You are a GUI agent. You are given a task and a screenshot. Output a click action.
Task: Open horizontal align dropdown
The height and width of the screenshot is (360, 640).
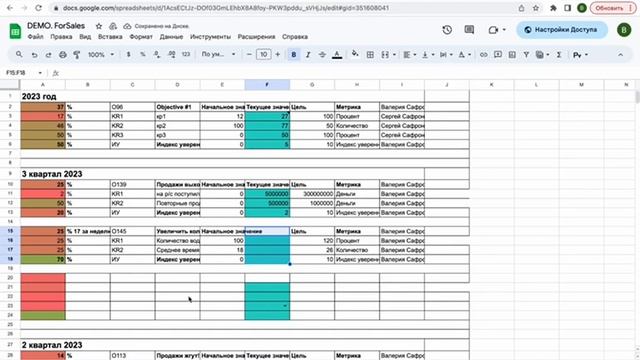pos(409,55)
